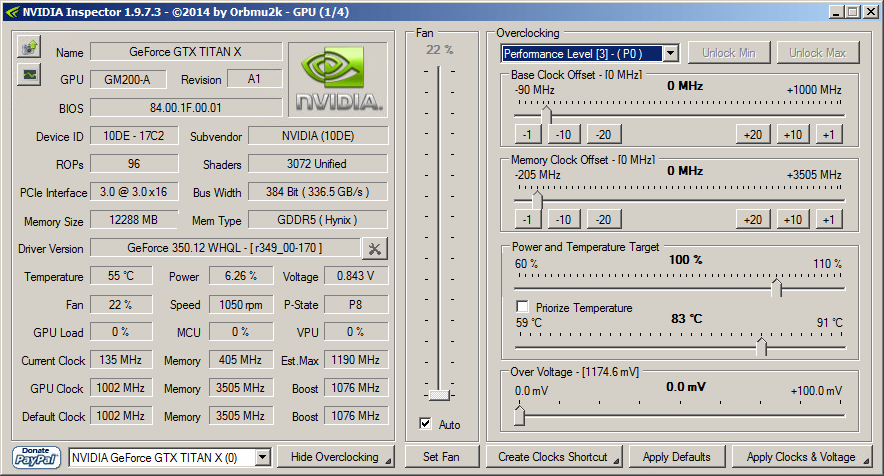The width and height of the screenshot is (884, 476).
Task: Open the GPU selection dropdown
Action: click(x=262, y=457)
